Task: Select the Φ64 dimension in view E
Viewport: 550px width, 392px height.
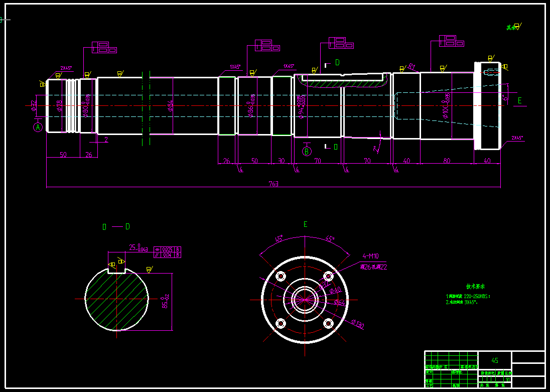Action: [x=340, y=302]
